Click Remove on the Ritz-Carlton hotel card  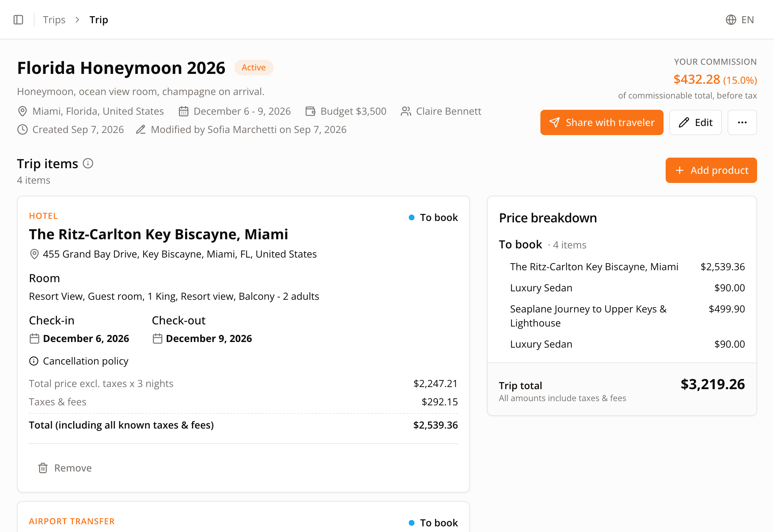point(65,468)
